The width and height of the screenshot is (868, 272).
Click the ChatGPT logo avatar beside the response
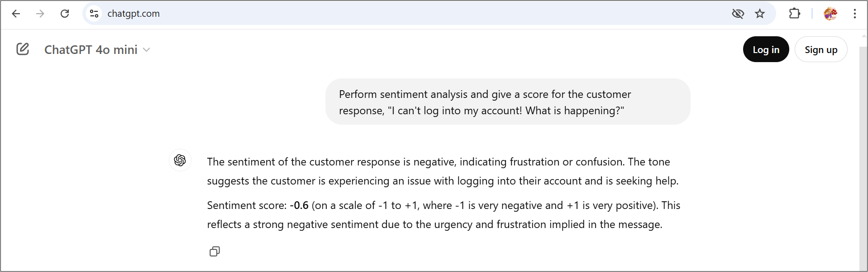(x=180, y=160)
